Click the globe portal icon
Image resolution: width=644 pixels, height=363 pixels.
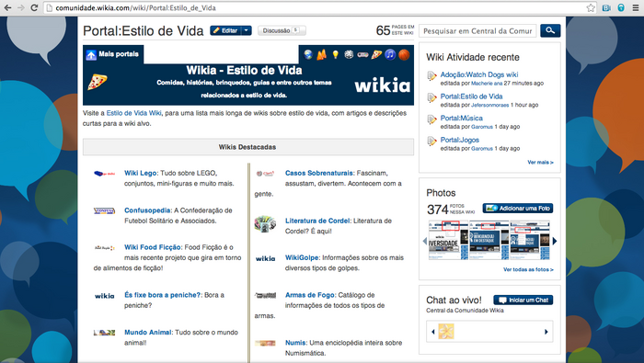click(308, 54)
